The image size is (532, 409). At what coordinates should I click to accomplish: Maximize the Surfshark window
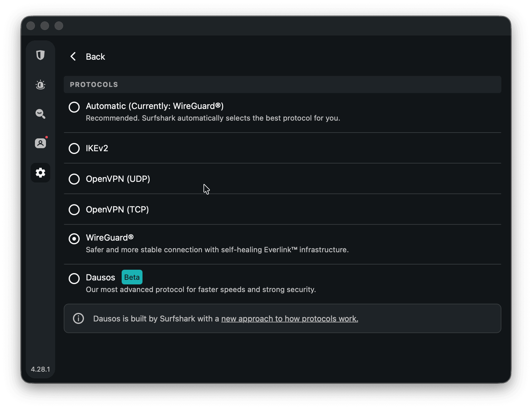pos(59,26)
